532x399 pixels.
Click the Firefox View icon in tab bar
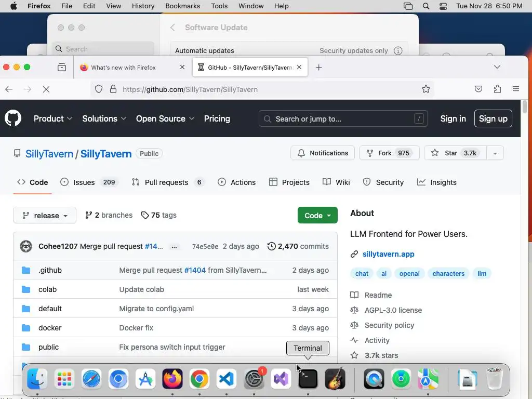(x=62, y=67)
